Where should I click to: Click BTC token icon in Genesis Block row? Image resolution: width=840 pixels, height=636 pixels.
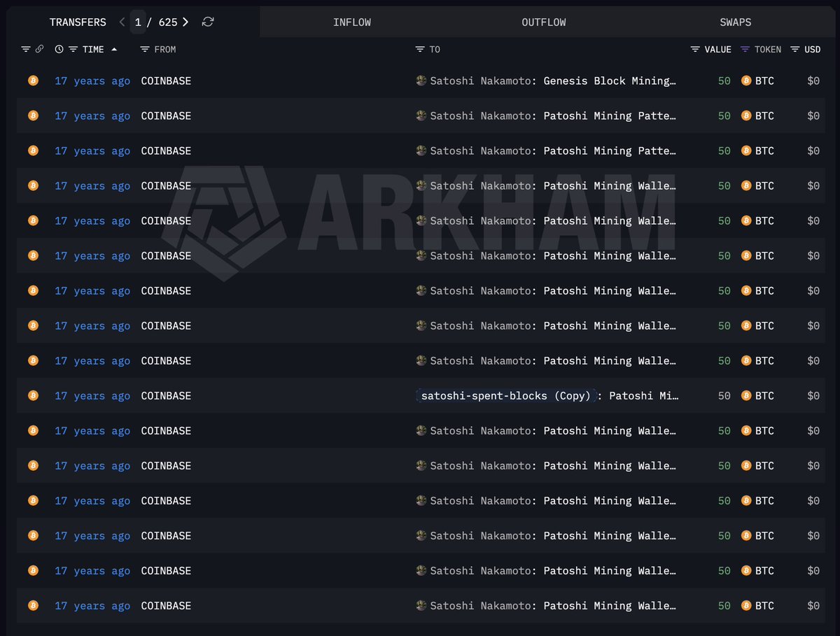coord(746,80)
